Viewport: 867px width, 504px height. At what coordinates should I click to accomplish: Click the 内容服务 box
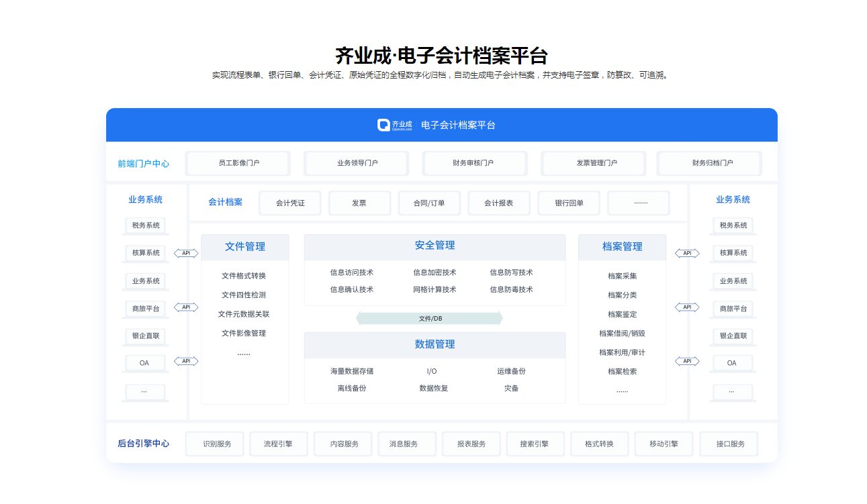[345, 444]
